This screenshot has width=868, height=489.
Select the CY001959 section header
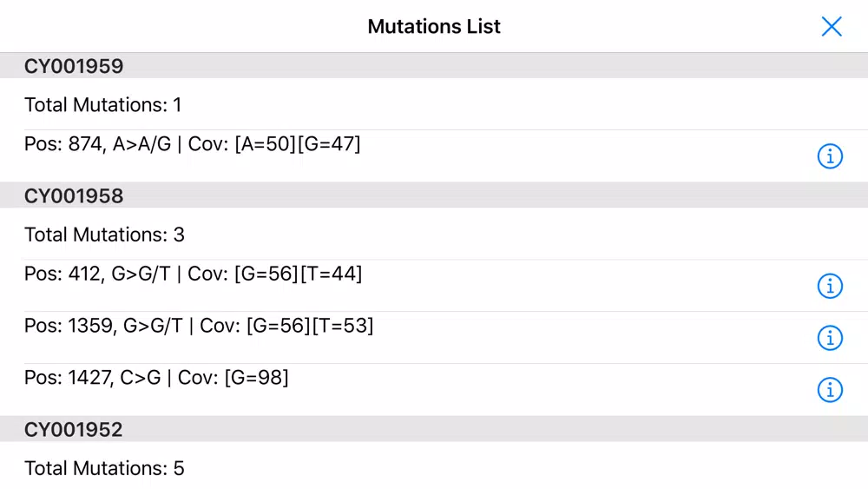click(434, 66)
